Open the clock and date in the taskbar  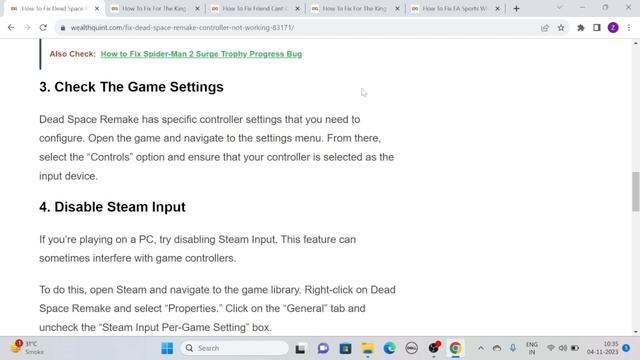tap(603, 348)
